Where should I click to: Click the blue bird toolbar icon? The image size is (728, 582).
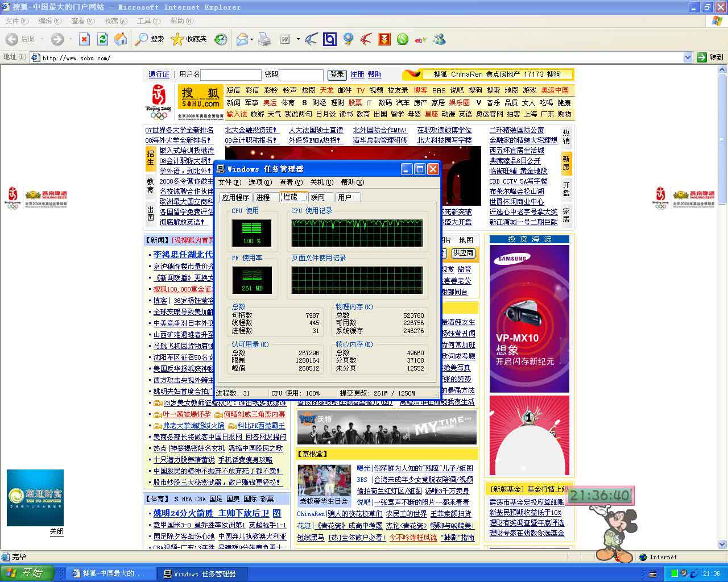(x=312, y=39)
